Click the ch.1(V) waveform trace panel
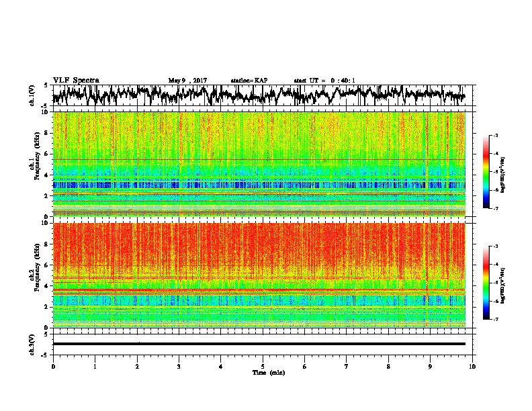The height and width of the screenshot is (411, 532). (x=262, y=95)
